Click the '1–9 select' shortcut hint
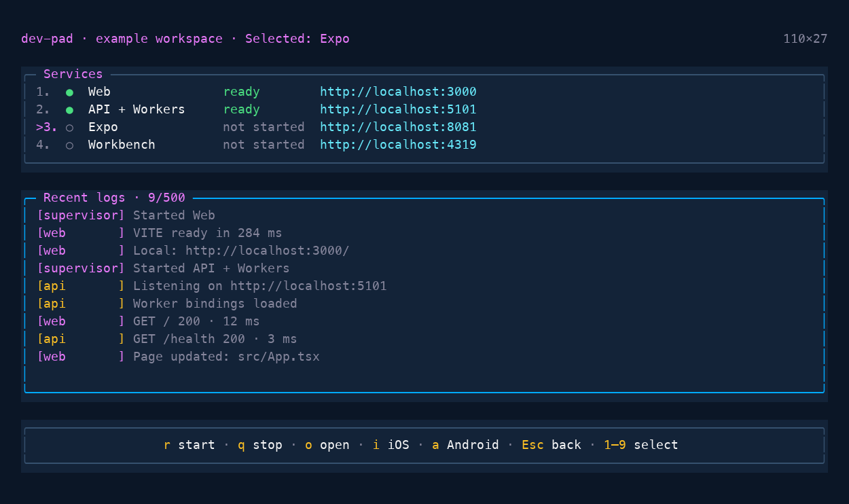 641,445
